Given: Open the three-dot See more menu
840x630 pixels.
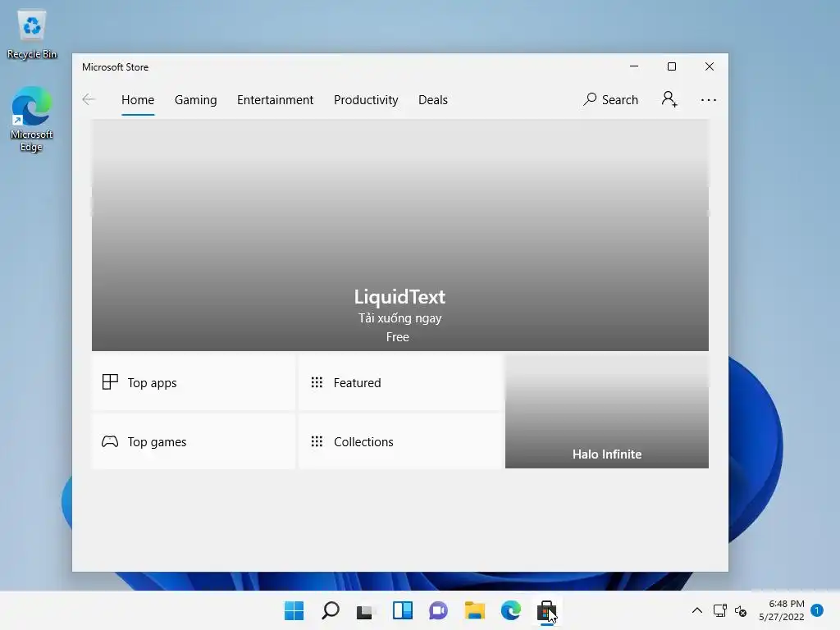Looking at the screenshot, I should [x=708, y=100].
